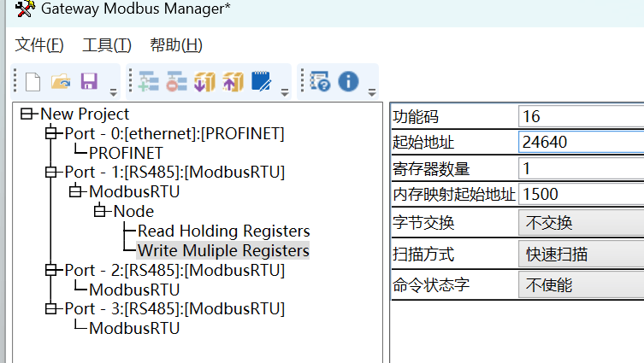
Task: Open 命令状态字 dropdown showing 不使能
Action: [582, 284]
